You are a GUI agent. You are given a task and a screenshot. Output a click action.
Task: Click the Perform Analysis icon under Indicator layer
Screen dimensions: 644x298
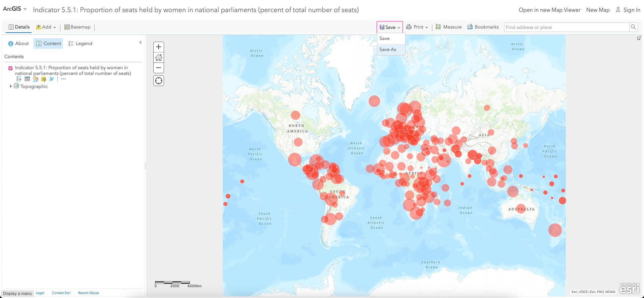pos(52,79)
